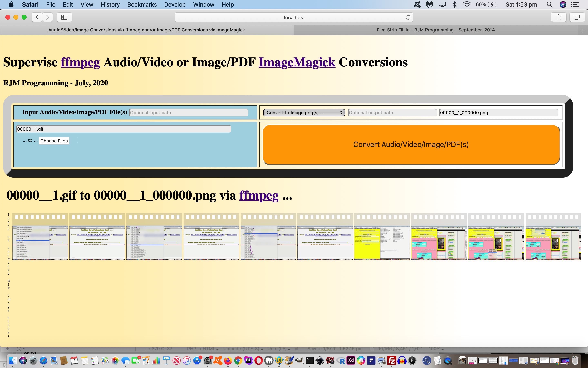Open App Store in the Dock

(x=197, y=360)
